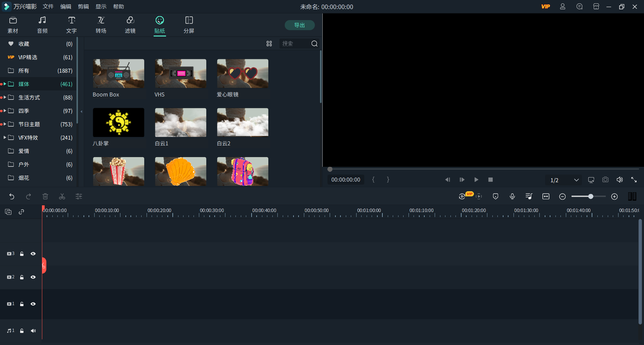644x345 pixels.
Task: Switch to the 转场 transitions tab
Action: [101, 25]
